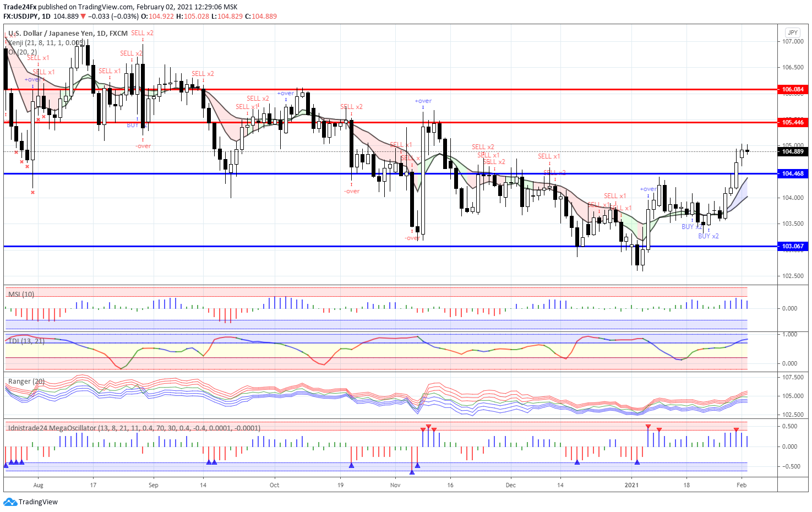Click the red 105.446 price label

[x=793, y=122]
